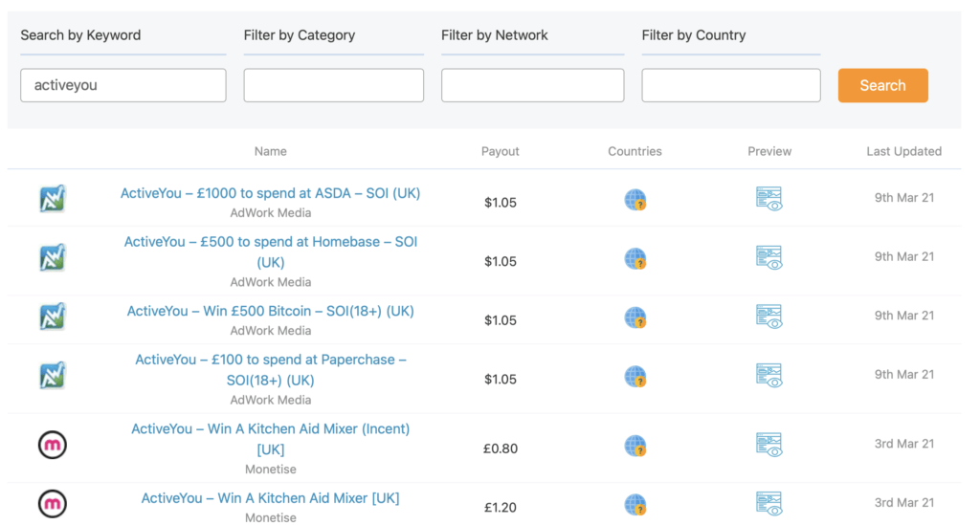
Task: Click AdWork Media logo beside Homebase offer
Action: [x=53, y=257]
